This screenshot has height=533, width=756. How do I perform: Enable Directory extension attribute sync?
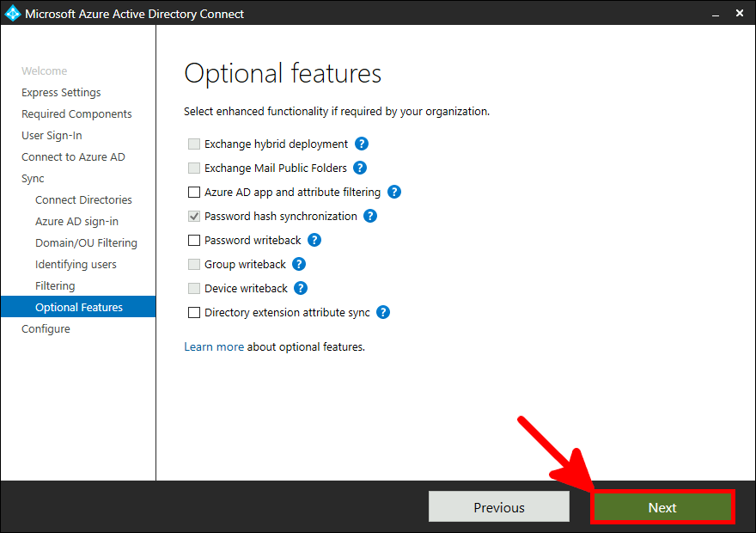click(193, 312)
